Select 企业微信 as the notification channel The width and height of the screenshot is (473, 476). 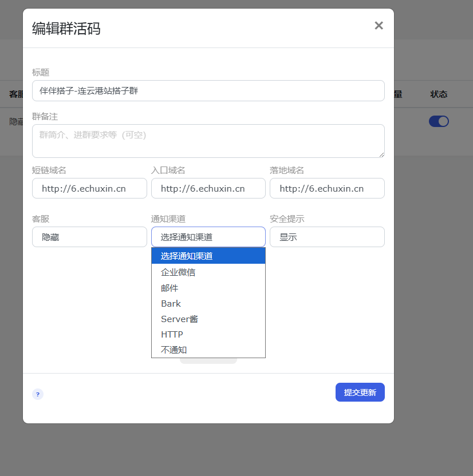pyautogui.click(x=177, y=273)
